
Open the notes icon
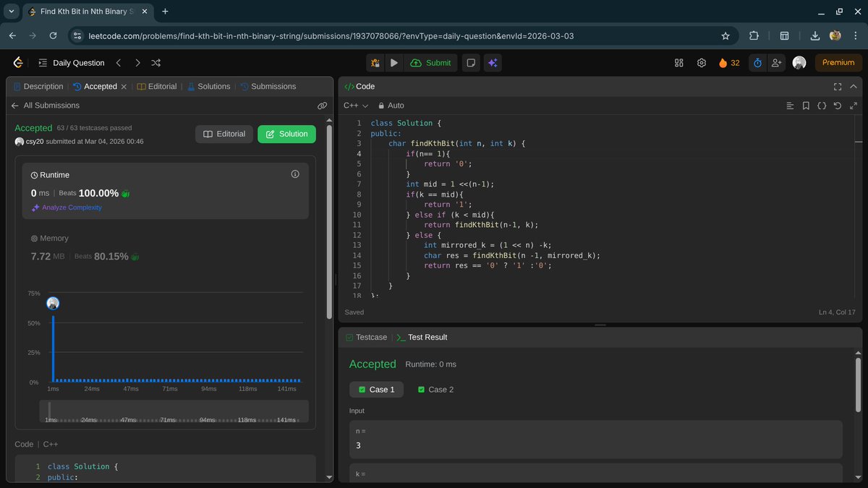(471, 63)
